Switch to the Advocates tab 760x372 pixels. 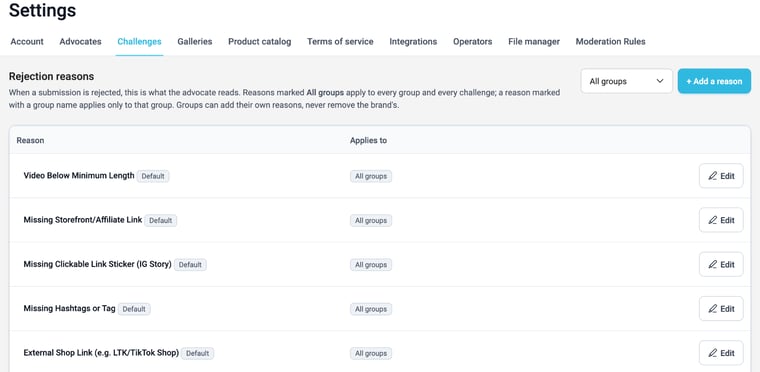[80, 42]
